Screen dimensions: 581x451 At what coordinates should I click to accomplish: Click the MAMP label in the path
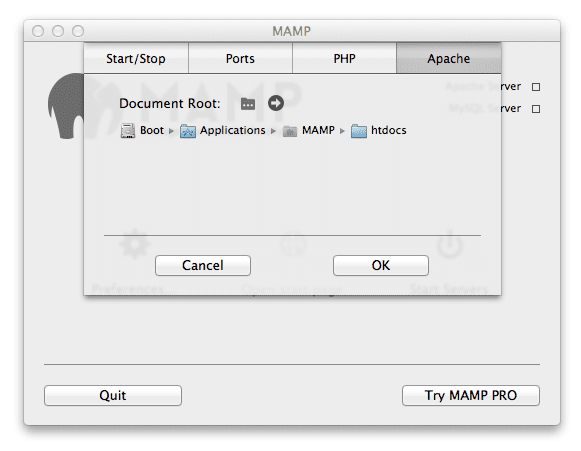(318, 130)
